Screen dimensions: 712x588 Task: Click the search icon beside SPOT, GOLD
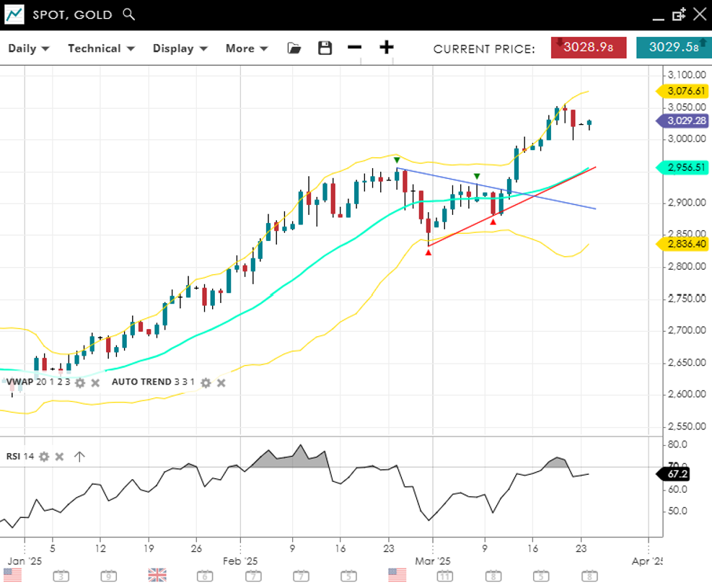pyautogui.click(x=129, y=14)
